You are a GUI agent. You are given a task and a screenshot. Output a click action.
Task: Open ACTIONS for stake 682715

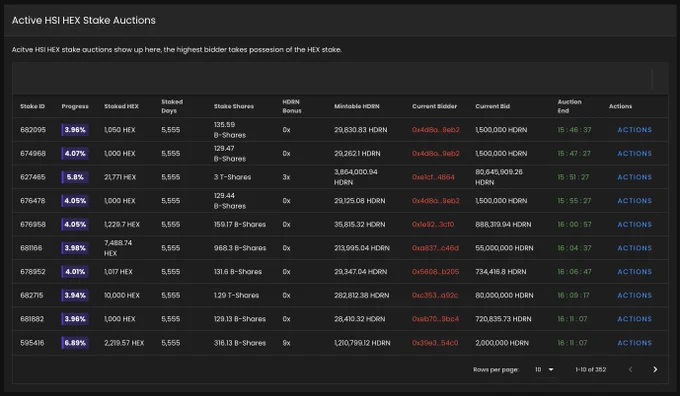click(x=634, y=295)
